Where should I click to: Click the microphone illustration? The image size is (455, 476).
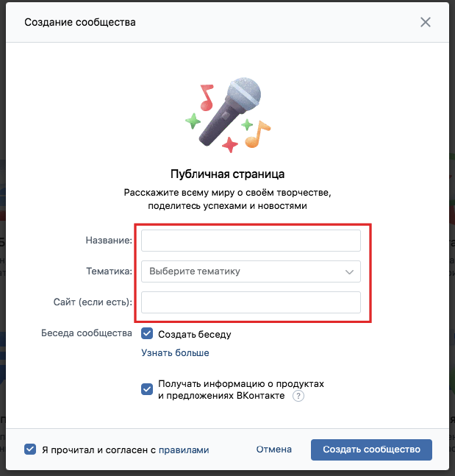tap(229, 111)
